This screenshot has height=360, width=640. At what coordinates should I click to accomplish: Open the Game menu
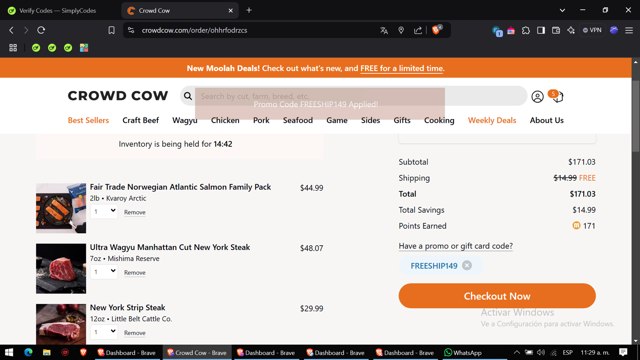coord(337,120)
